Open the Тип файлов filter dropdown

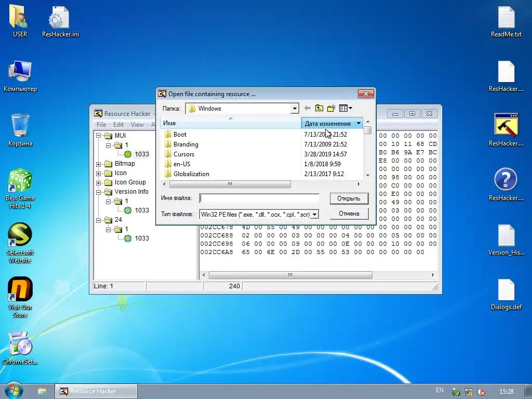[314, 215]
